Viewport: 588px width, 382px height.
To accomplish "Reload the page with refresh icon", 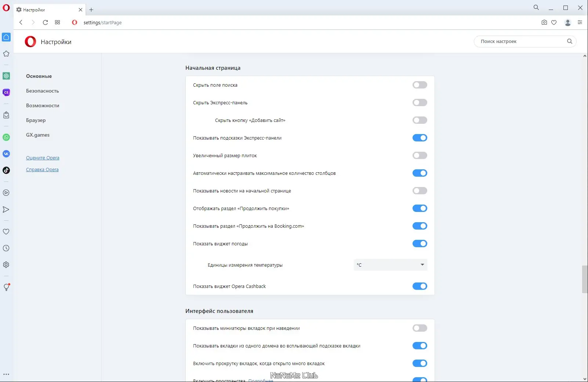I will [x=45, y=22].
